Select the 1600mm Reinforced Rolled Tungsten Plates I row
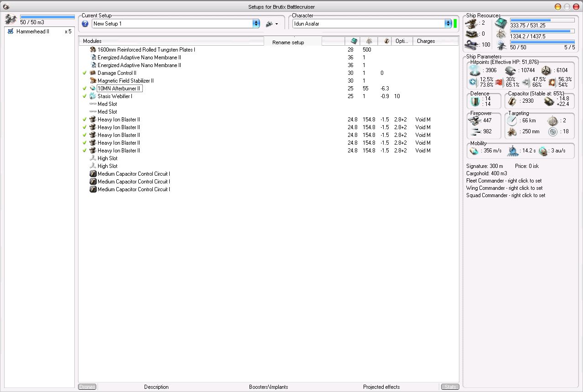Screen dimensions: 583x392 coord(269,50)
